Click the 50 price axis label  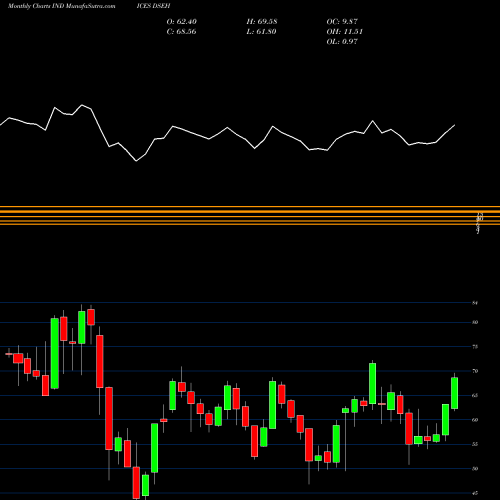pyautogui.click(x=475, y=468)
